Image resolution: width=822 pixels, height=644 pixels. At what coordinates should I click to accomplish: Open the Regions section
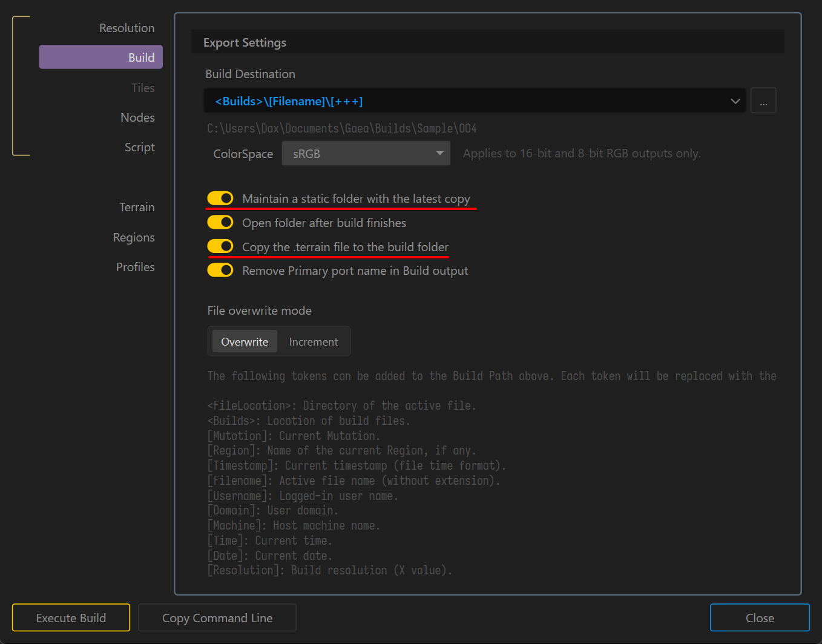pyautogui.click(x=134, y=237)
